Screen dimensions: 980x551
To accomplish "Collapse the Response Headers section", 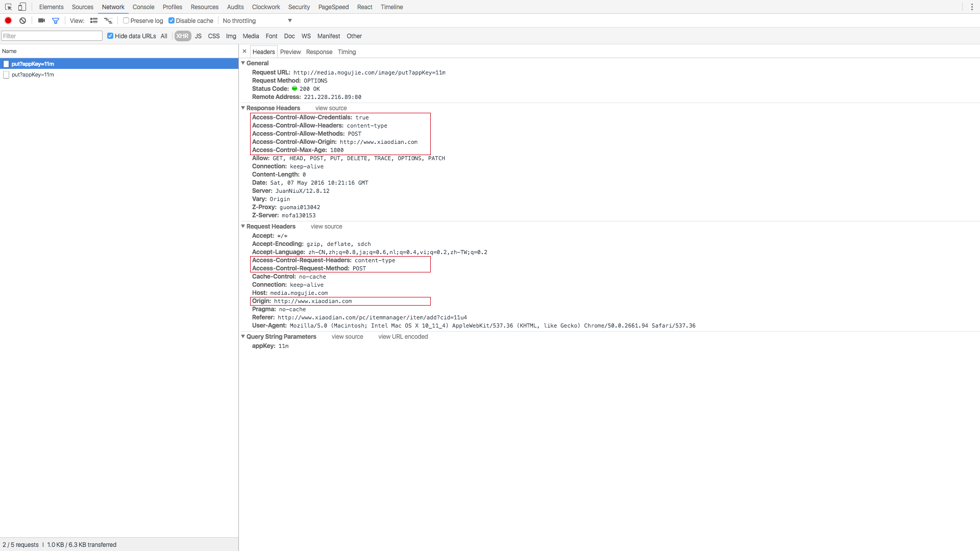I will (243, 108).
